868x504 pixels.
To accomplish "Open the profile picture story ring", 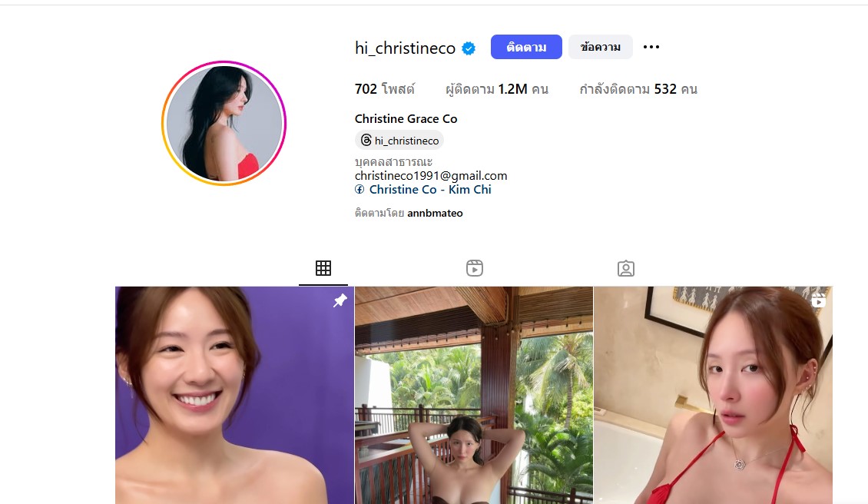I will [x=224, y=123].
